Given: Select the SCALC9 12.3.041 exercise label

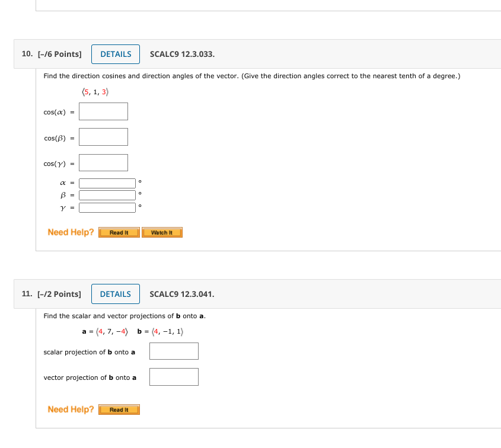Looking at the screenshot, I should coord(182,294).
